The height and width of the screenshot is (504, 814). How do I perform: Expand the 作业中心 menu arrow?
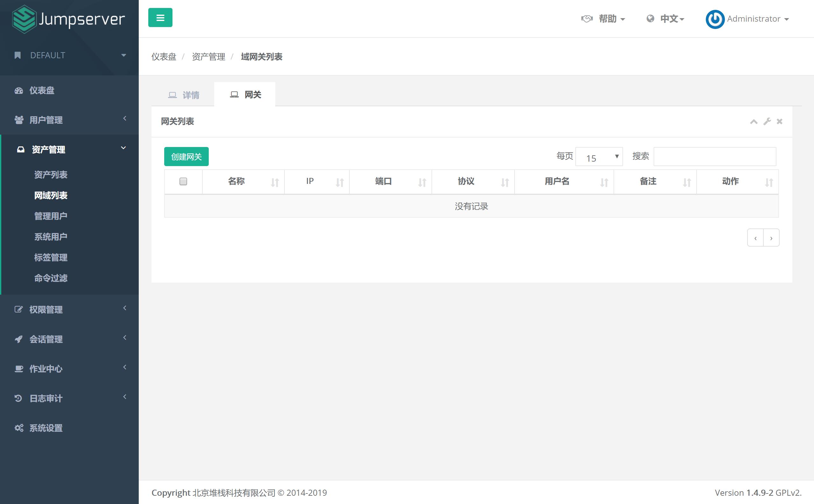coord(125,367)
